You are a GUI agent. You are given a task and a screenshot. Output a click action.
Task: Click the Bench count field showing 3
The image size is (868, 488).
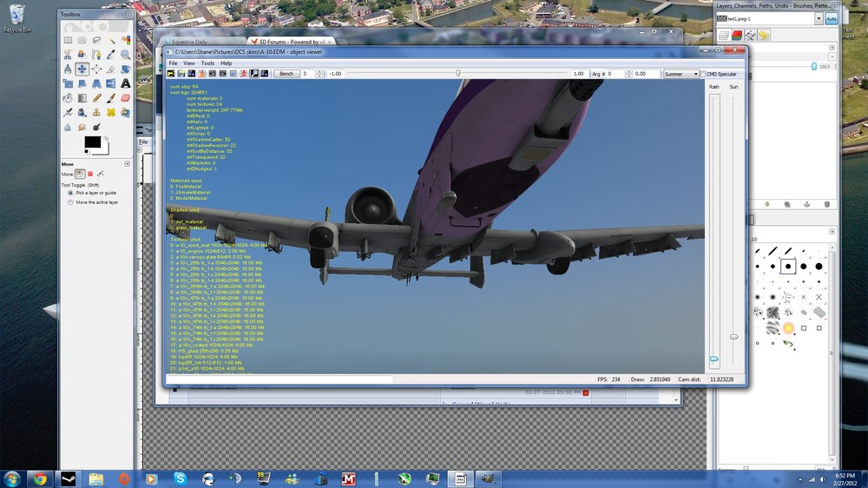[x=308, y=74]
